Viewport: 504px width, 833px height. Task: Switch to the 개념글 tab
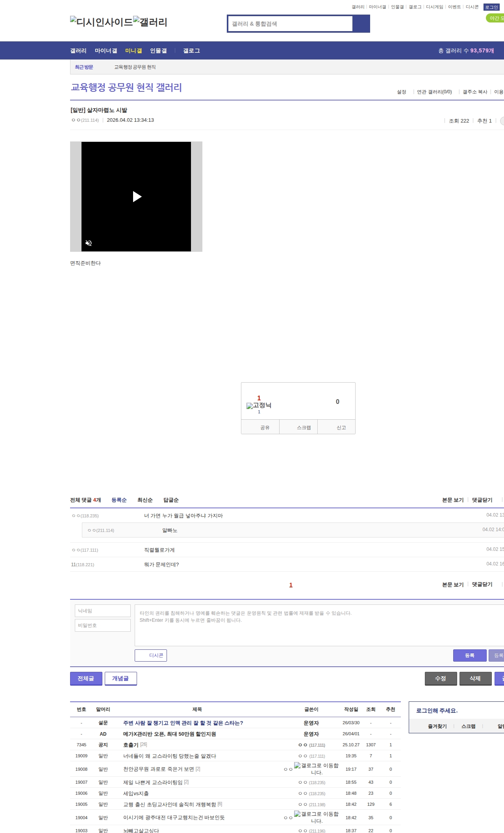point(120,678)
